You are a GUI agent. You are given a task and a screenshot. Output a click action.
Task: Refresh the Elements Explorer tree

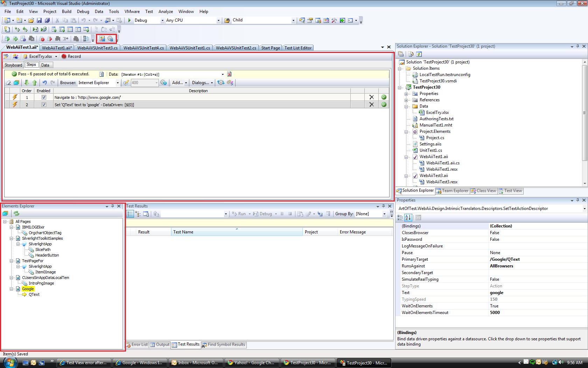[x=16, y=213]
